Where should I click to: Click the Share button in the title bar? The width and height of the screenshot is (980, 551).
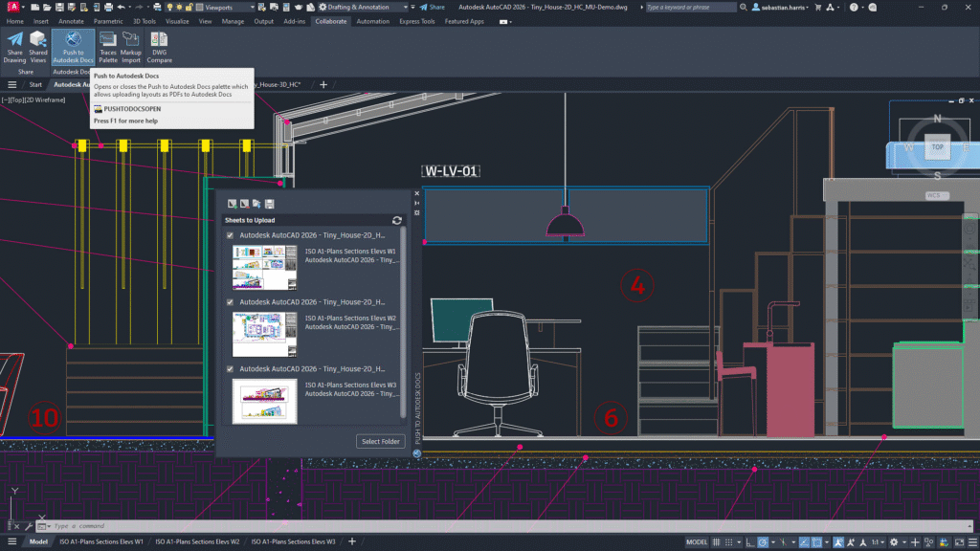click(x=432, y=6)
